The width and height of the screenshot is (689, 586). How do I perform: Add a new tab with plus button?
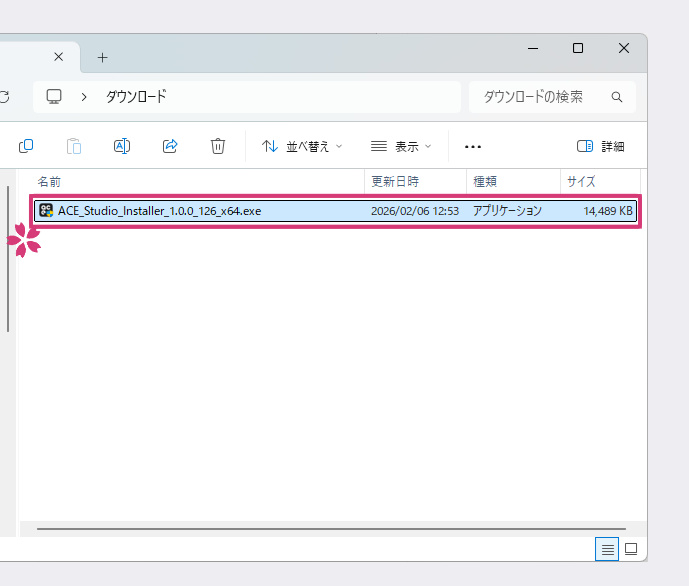tap(102, 57)
